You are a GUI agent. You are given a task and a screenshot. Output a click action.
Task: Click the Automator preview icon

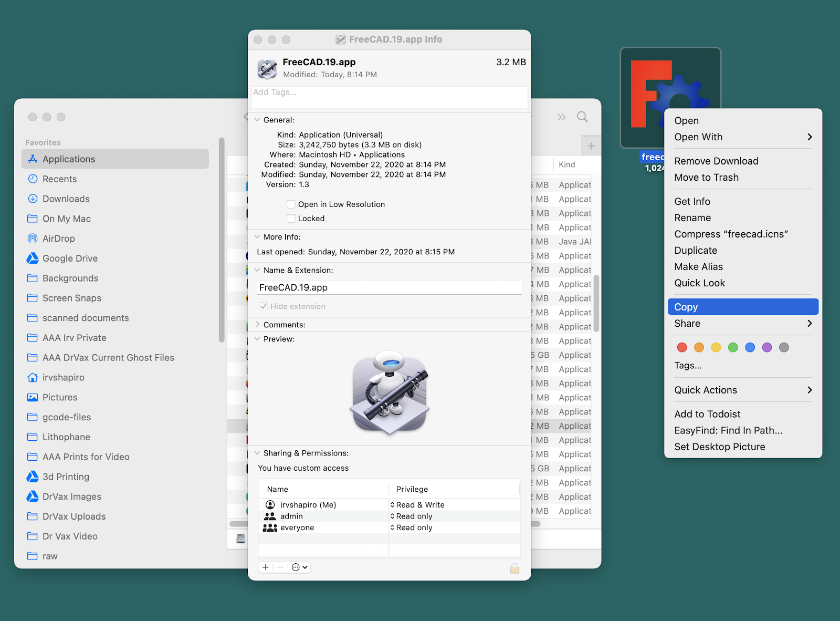point(390,393)
